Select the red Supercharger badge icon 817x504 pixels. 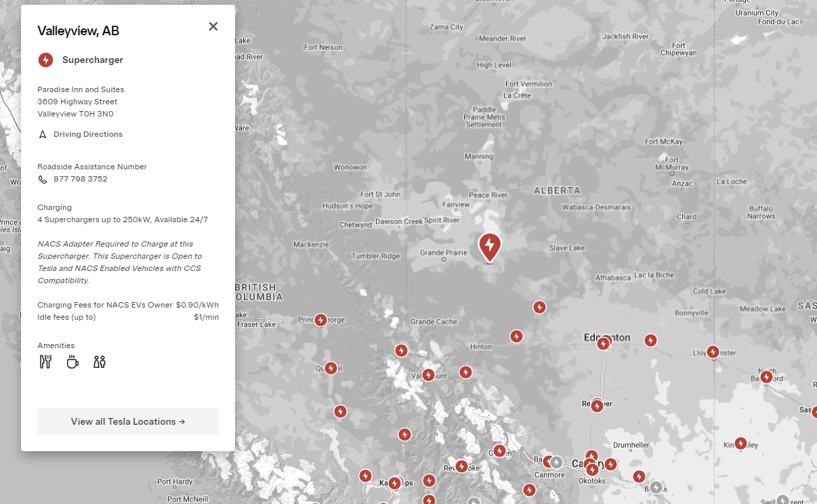45,60
